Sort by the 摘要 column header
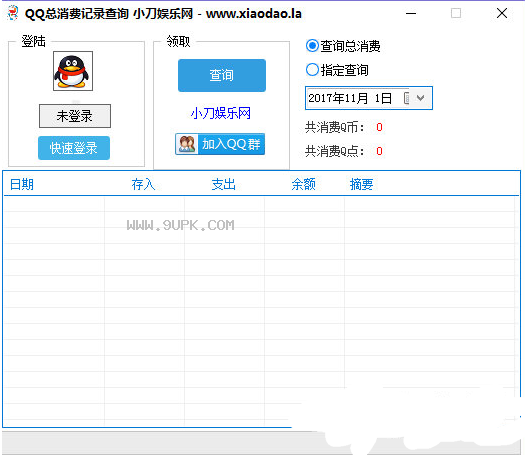This screenshot has height=455, width=525. 362,184
